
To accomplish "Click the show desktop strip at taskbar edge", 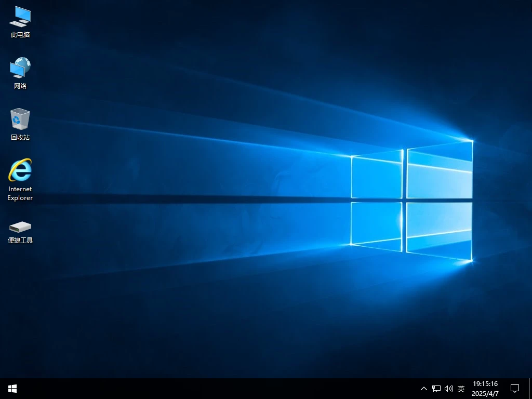I will coord(530,388).
